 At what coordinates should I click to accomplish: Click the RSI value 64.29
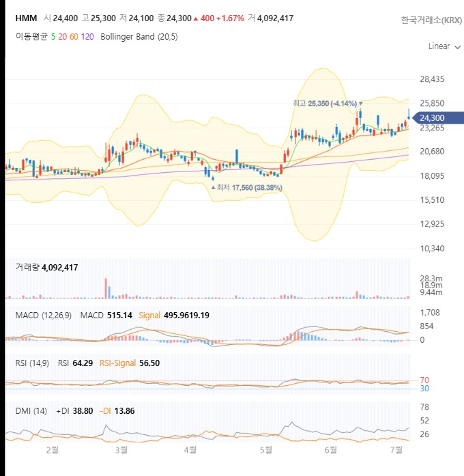coord(83,363)
